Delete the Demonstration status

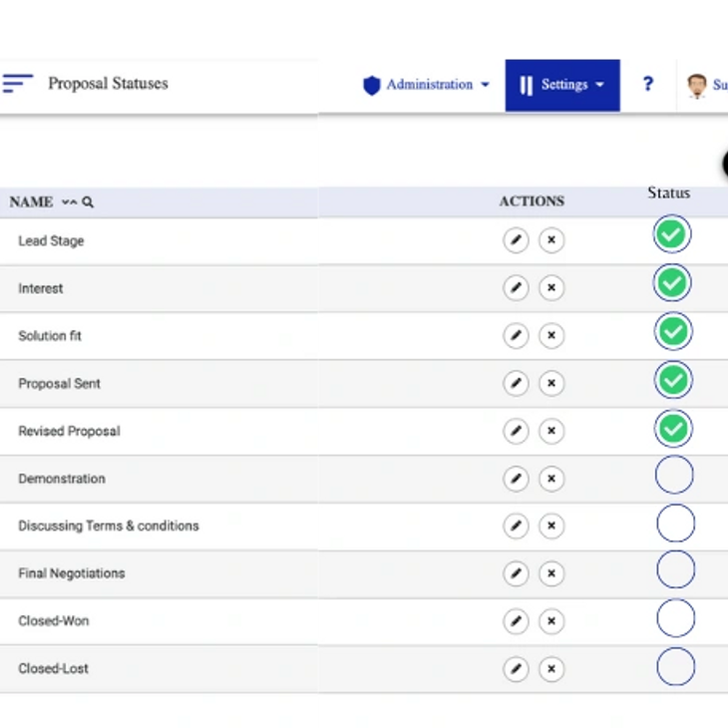551,479
